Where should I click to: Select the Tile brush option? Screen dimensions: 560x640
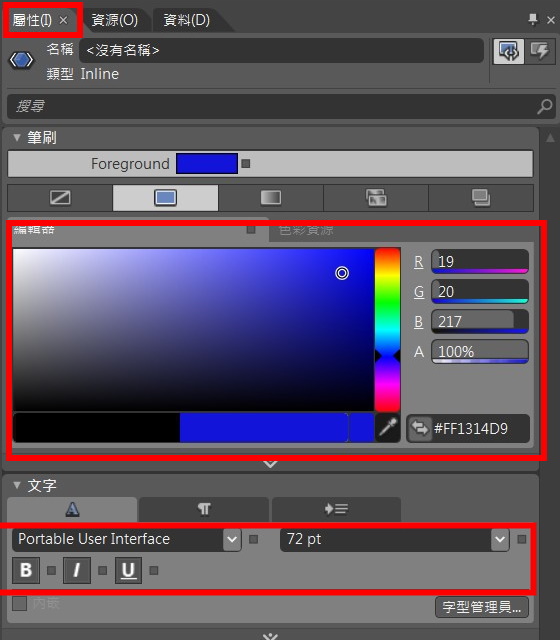click(376, 198)
